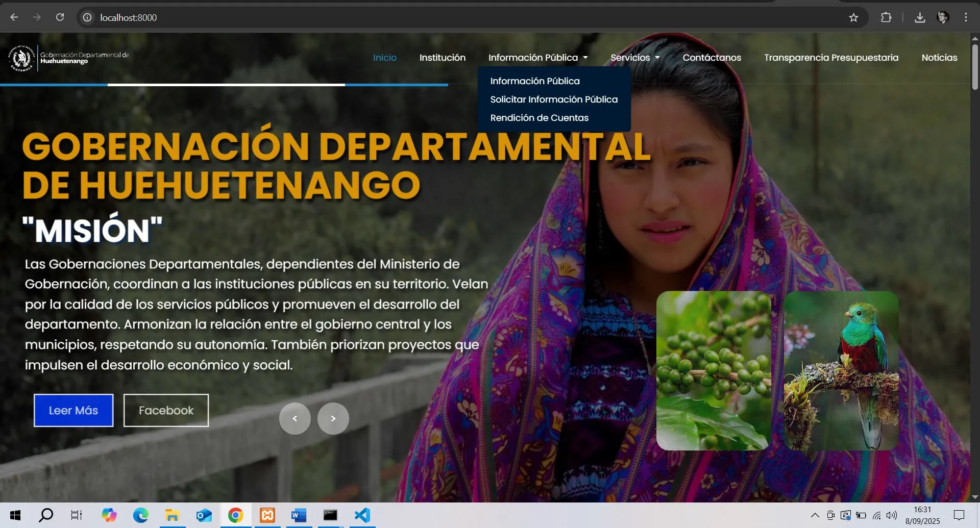Viewport: 980px width, 528px height.
Task: Collapse the Información Pública dropdown
Action: [537, 58]
